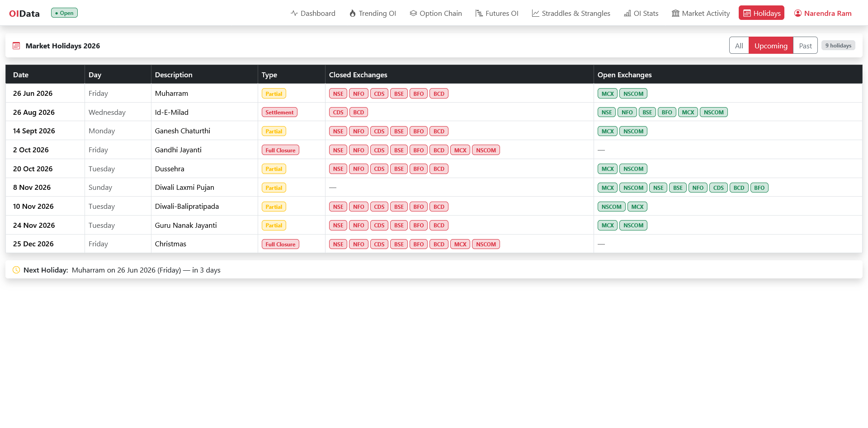The height and width of the screenshot is (428, 868).
Task: Click the green Open market status badge
Action: [64, 13]
